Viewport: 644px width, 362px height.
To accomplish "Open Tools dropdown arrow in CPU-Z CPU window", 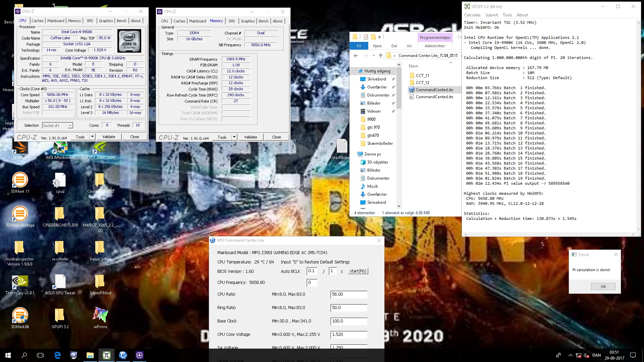I will point(92,137).
